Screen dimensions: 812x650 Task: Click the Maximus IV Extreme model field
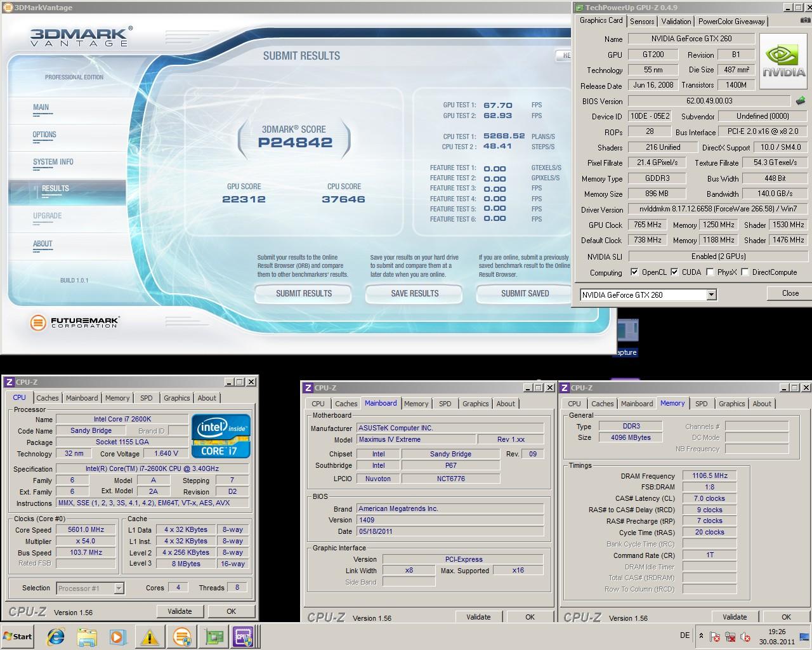(x=416, y=439)
